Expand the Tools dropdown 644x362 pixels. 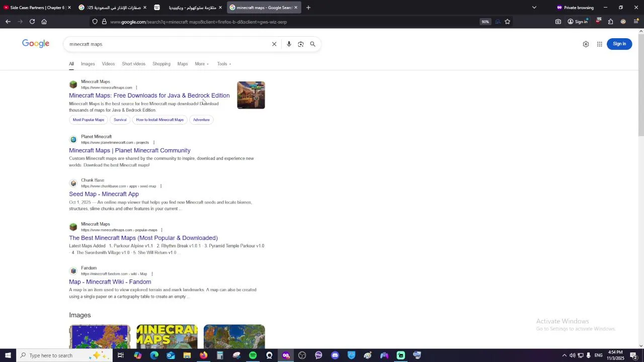(224, 64)
